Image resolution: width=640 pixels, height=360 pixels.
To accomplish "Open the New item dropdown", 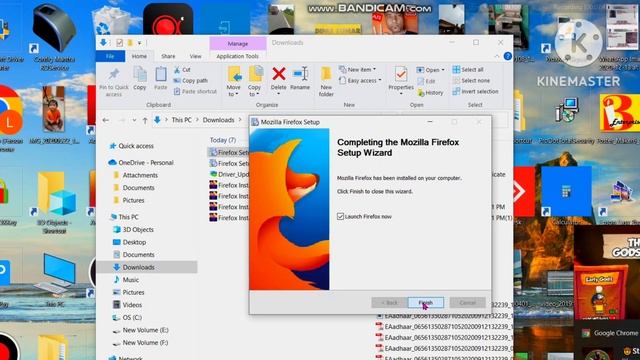I will pyautogui.click(x=358, y=69).
